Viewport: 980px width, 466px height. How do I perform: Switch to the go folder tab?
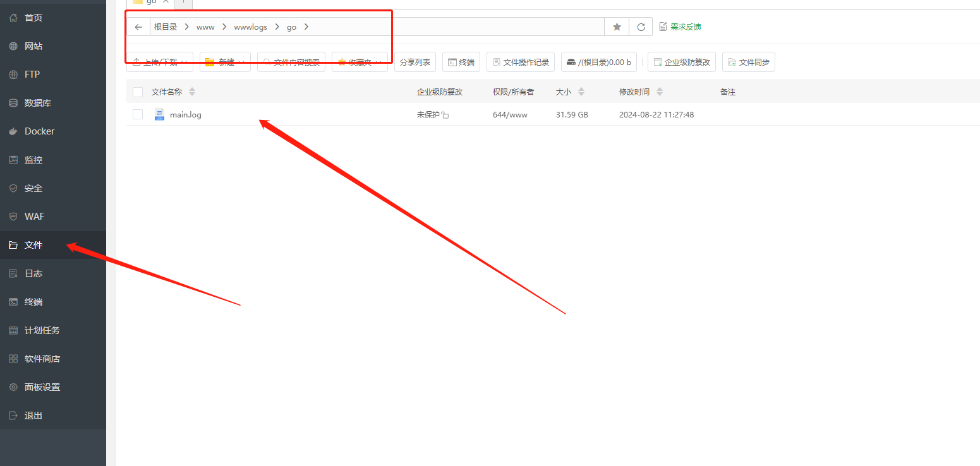click(148, 3)
